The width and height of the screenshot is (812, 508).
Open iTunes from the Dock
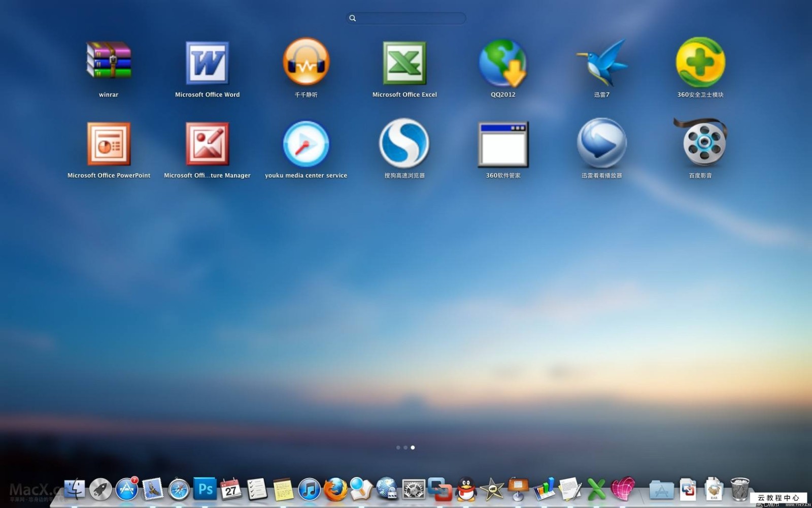[309, 490]
